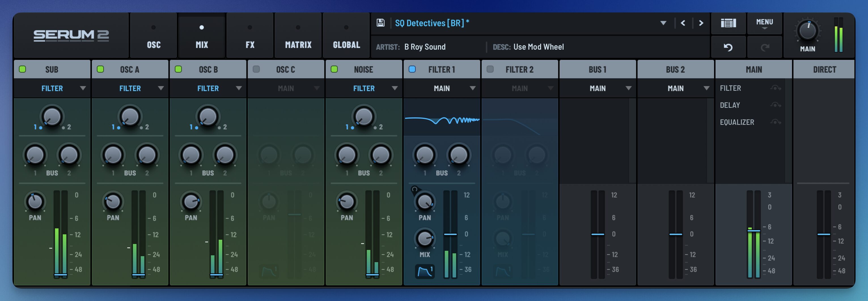This screenshot has width=868, height=301.
Task: Disable the NOISE enable toggle
Action: (334, 69)
